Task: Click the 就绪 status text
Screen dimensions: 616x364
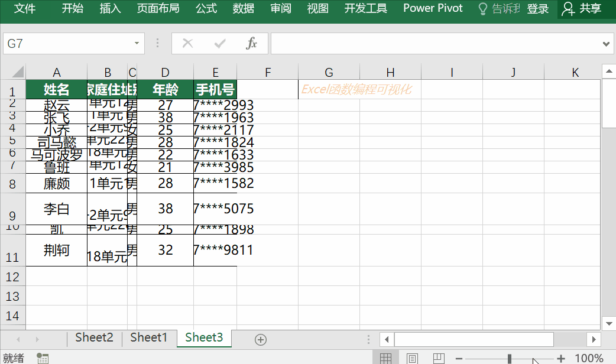Action: click(x=14, y=358)
